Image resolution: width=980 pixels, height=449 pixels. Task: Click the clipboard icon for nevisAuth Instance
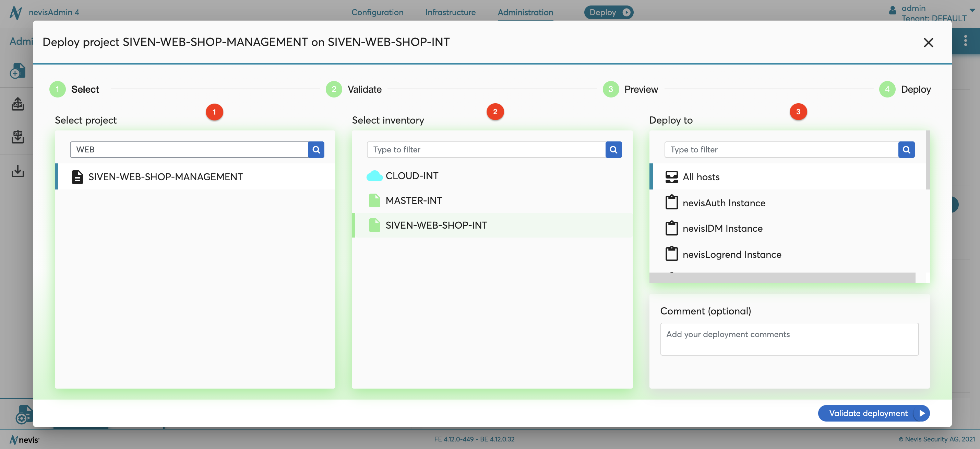(x=671, y=202)
